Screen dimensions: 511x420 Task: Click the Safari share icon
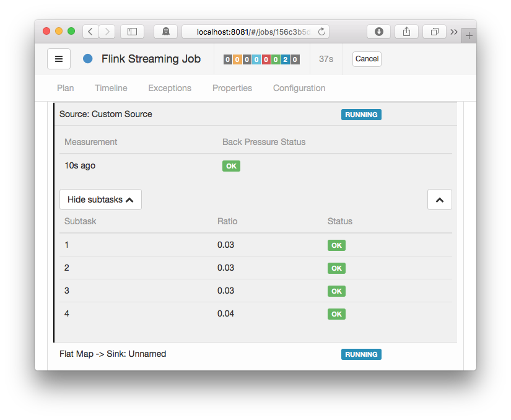[x=407, y=32]
